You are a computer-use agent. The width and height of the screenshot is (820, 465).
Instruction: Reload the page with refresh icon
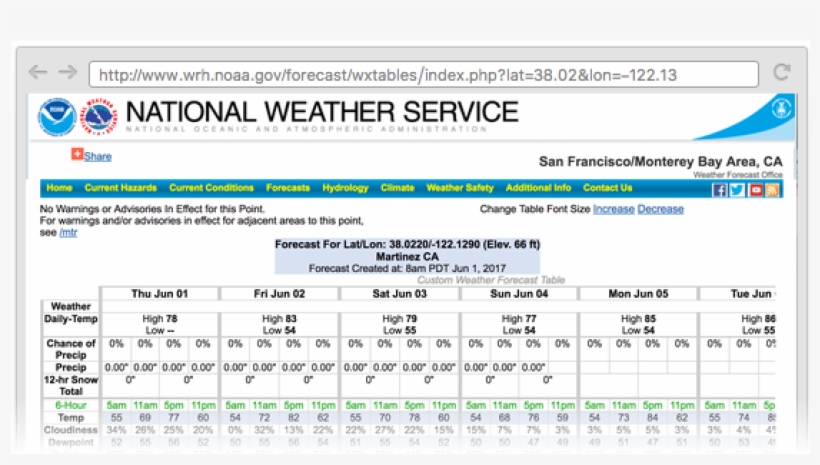(x=782, y=72)
